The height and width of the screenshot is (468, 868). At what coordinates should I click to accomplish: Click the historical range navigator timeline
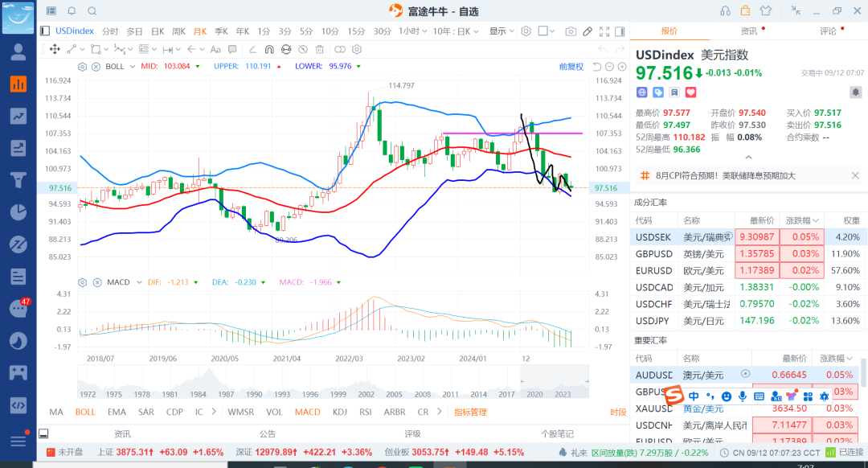coord(333,381)
